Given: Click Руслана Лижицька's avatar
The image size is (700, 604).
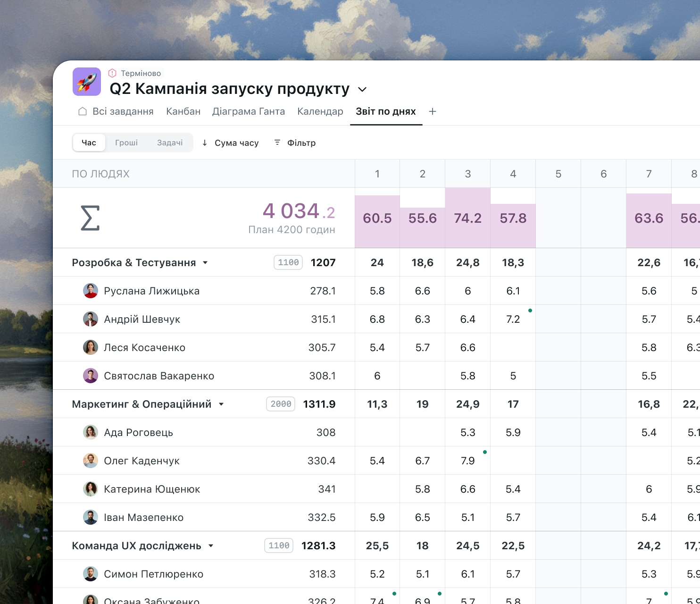Looking at the screenshot, I should point(91,291).
